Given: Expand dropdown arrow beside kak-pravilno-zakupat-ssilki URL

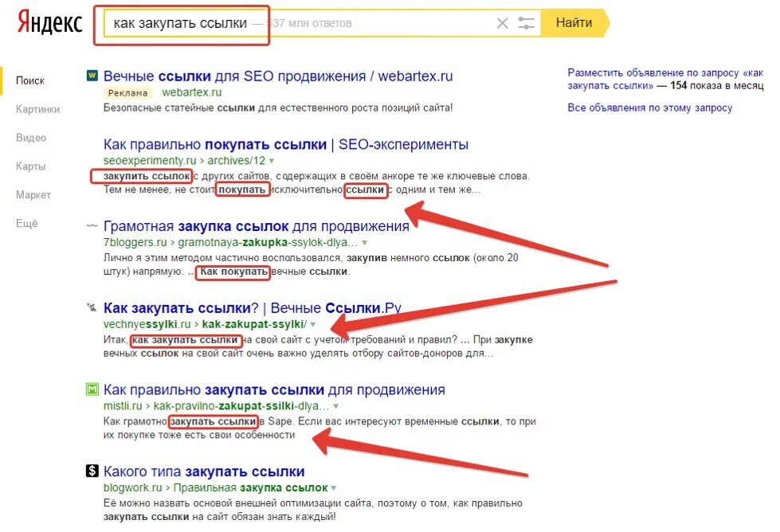Looking at the screenshot, I should tap(336, 406).
